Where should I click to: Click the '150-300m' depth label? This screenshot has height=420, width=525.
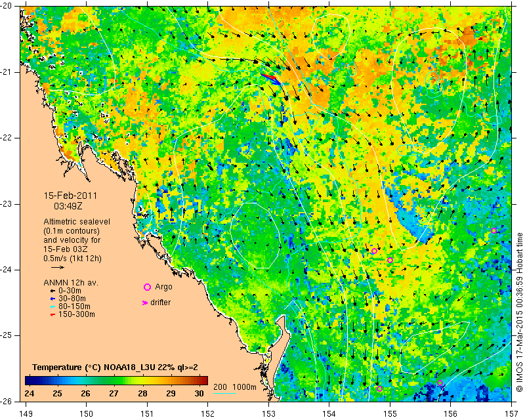77,314
